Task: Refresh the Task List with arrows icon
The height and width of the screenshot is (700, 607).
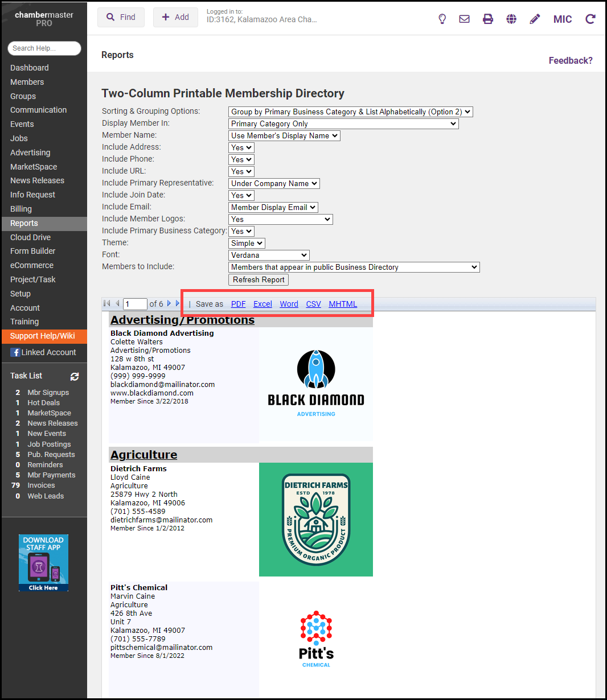Action: pyautogui.click(x=75, y=376)
